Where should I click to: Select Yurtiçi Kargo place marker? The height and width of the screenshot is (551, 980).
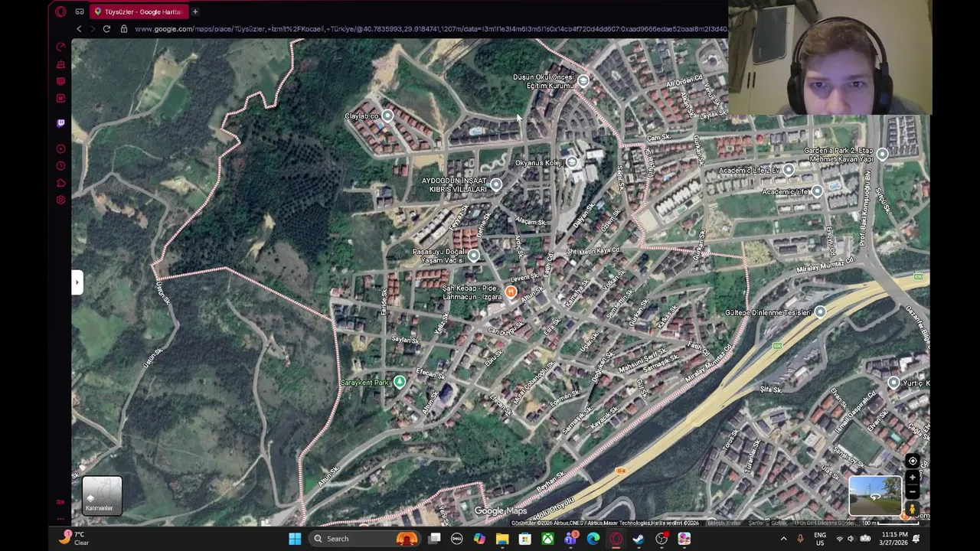[x=893, y=382]
